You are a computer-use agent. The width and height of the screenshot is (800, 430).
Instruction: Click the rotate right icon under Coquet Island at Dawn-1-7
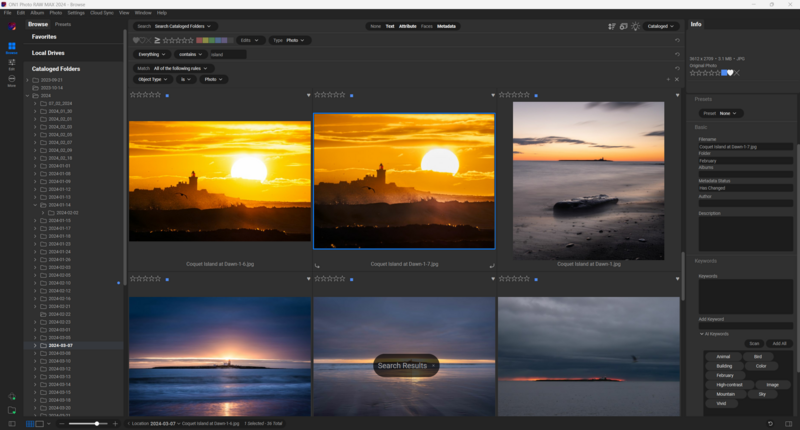pyautogui.click(x=492, y=266)
